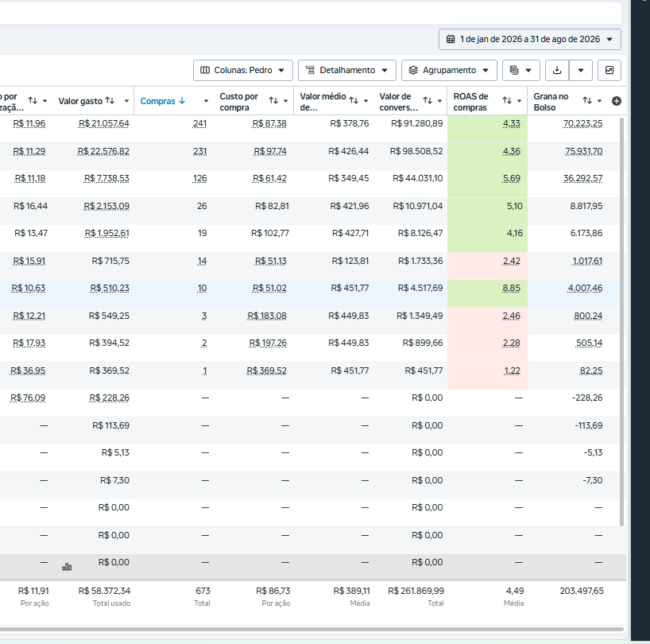Sort by ROAS de compras arrows
650x644 pixels.
[x=507, y=100]
